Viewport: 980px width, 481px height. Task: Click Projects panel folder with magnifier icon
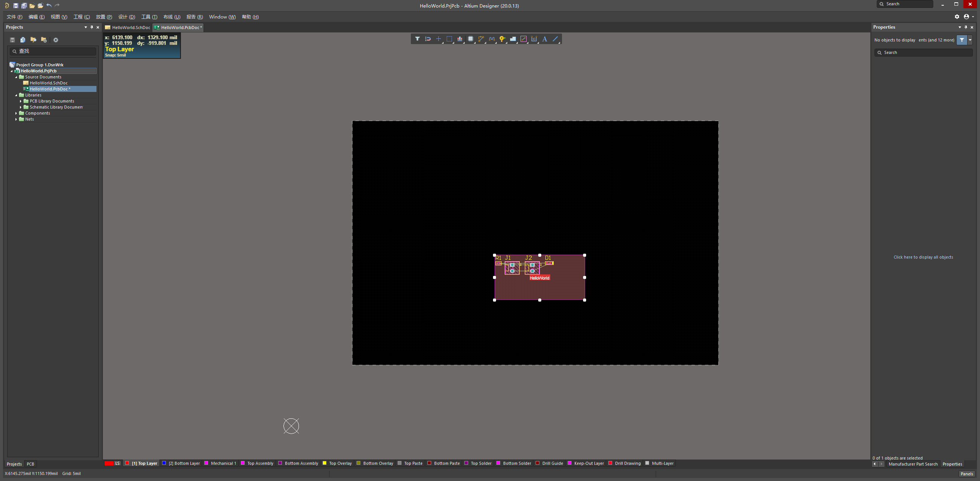pyautogui.click(x=34, y=40)
